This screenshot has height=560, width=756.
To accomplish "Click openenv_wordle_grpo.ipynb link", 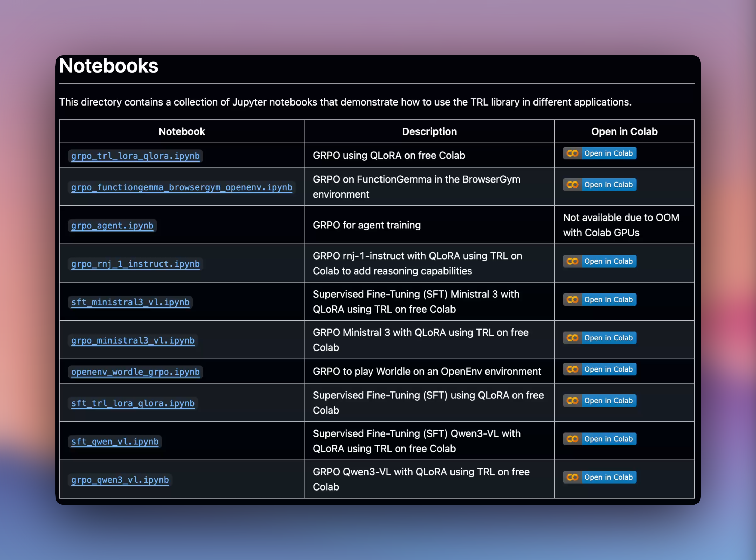I will point(135,372).
